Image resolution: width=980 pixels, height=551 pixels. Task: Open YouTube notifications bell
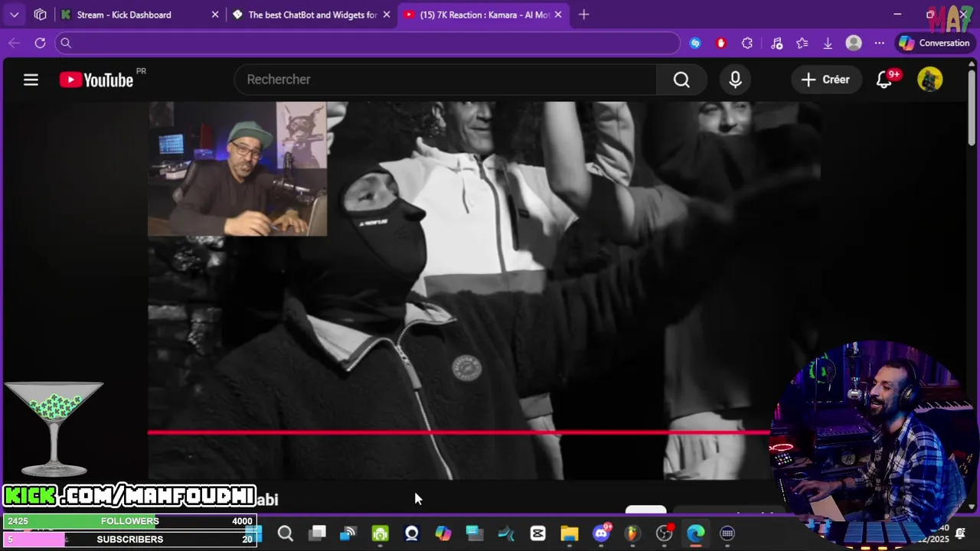coord(884,80)
